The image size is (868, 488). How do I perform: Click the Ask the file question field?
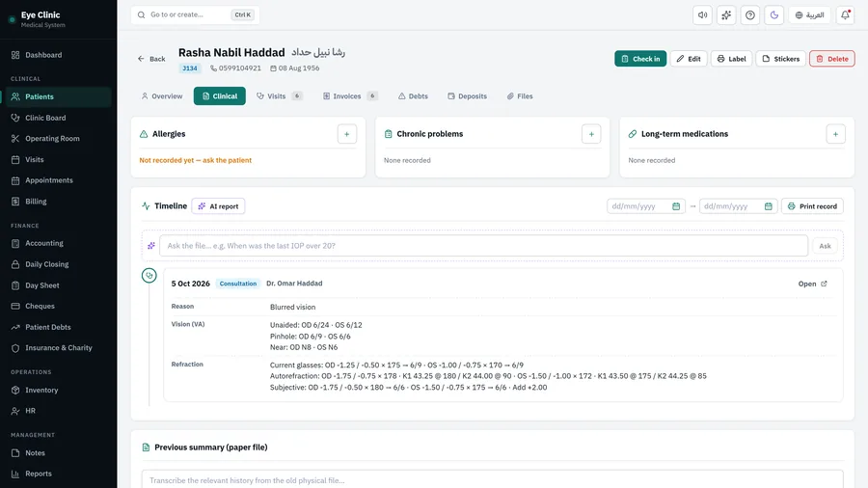483,246
